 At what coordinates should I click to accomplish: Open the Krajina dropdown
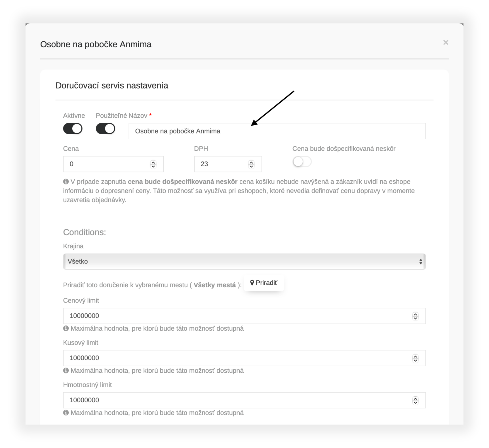click(244, 261)
